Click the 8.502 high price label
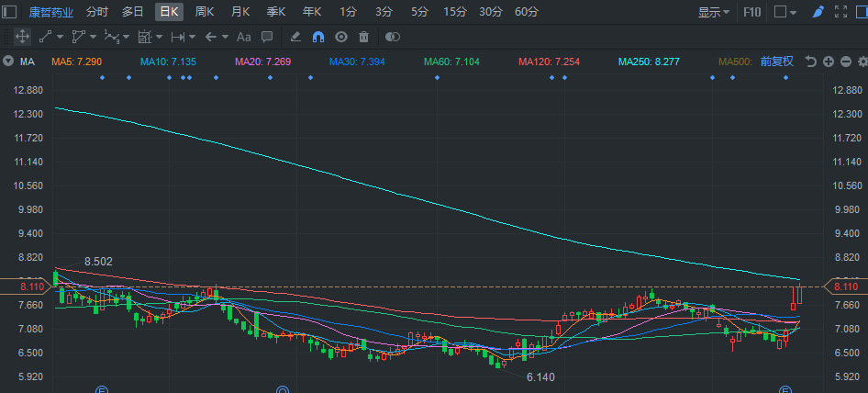This screenshot has height=393, width=868. pyautogui.click(x=98, y=262)
